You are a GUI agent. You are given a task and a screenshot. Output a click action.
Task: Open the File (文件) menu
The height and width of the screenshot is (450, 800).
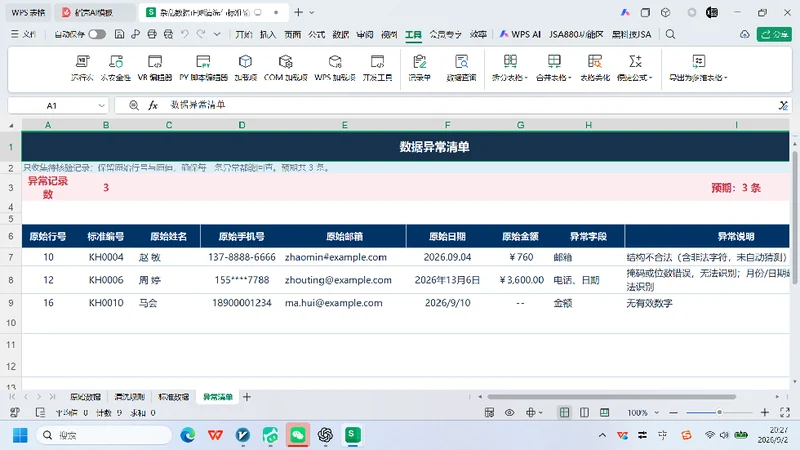tap(23, 34)
